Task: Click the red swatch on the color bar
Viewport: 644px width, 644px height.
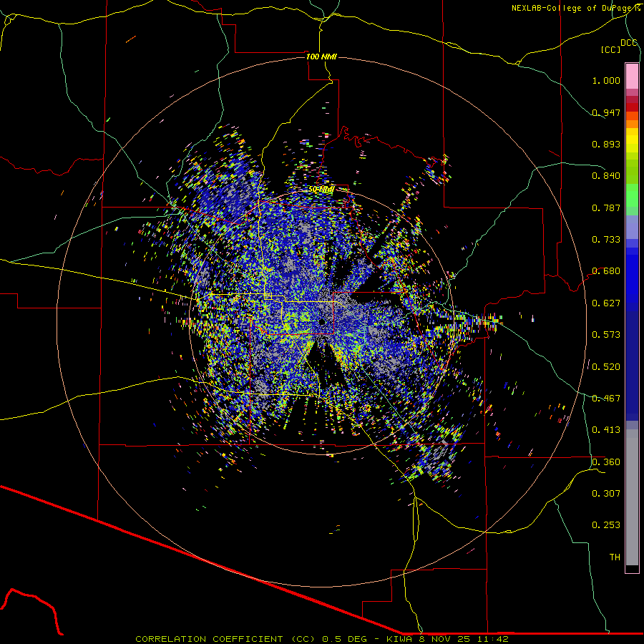Action: [632, 107]
